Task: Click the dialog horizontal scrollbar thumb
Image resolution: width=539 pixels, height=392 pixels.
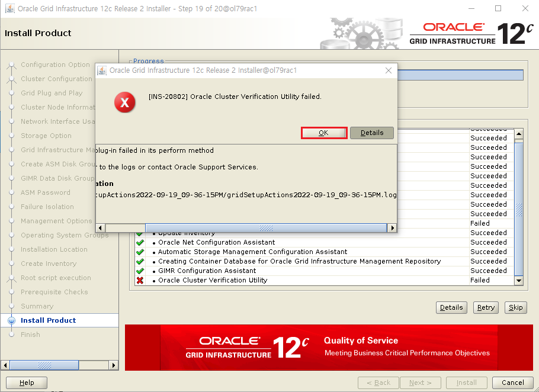Action: (x=266, y=228)
